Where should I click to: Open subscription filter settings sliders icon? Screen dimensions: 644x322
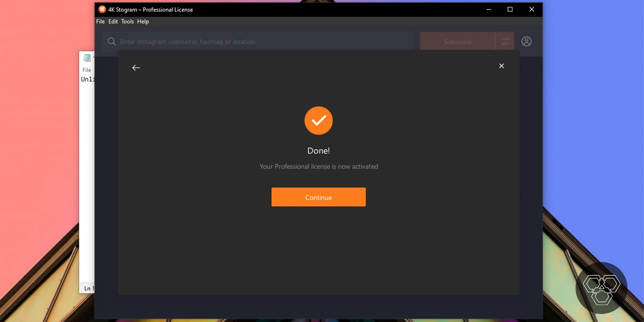(505, 41)
